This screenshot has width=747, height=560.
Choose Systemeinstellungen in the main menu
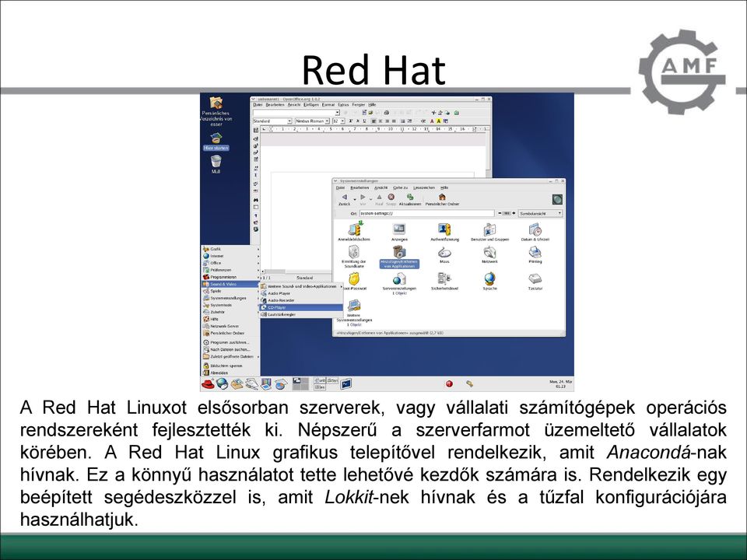coord(230,298)
